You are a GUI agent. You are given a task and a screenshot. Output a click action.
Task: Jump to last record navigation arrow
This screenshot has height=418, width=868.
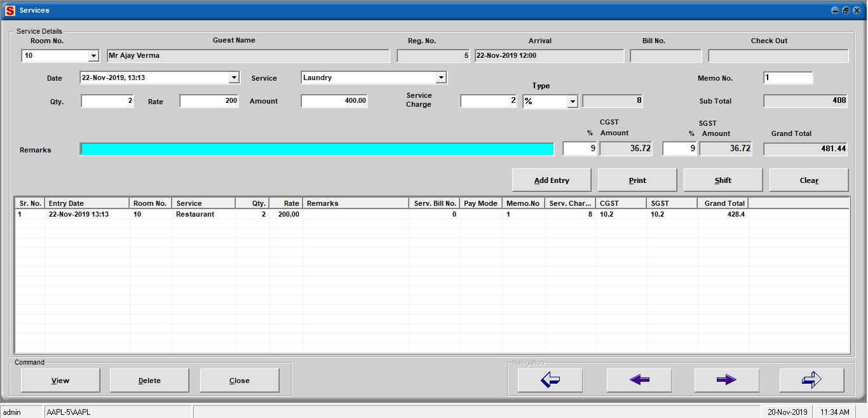point(811,380)
